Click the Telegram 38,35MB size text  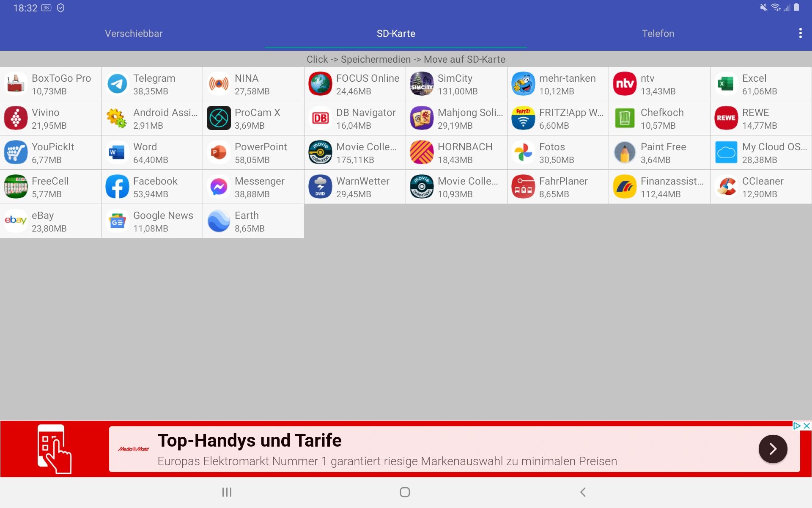coord(151,91)
